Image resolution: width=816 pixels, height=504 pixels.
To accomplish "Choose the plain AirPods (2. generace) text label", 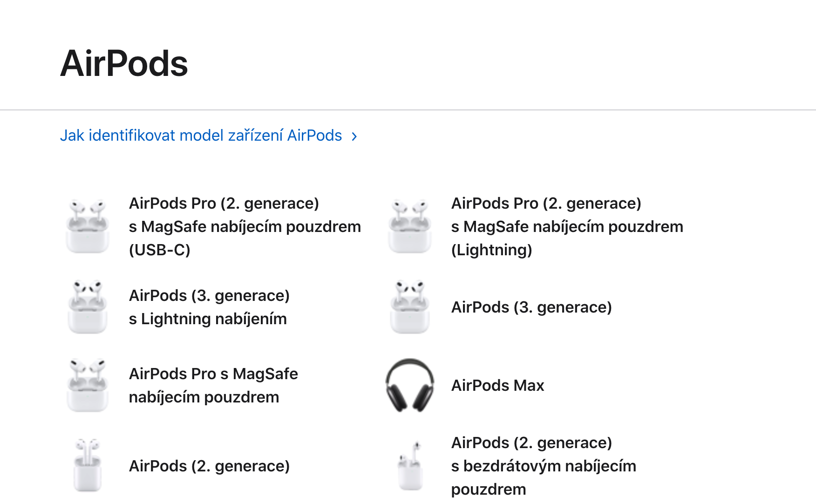I will (209, 466).
